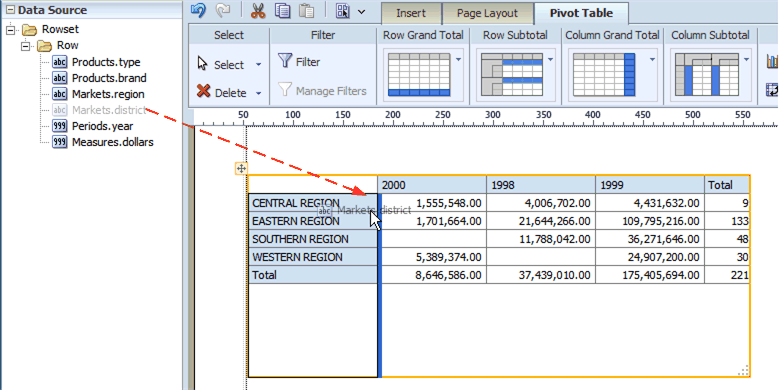This screenshot has height=390, width=783.
Task: Switch to the Page Layout tab
Action: tap(487, 13)
